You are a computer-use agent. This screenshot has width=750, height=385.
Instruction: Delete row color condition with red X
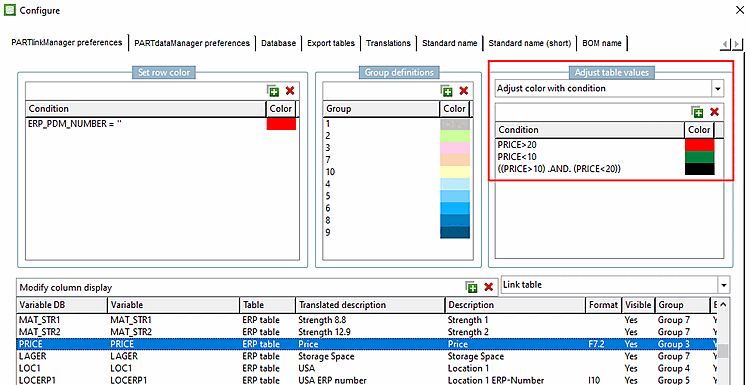(x=289, y=91)
